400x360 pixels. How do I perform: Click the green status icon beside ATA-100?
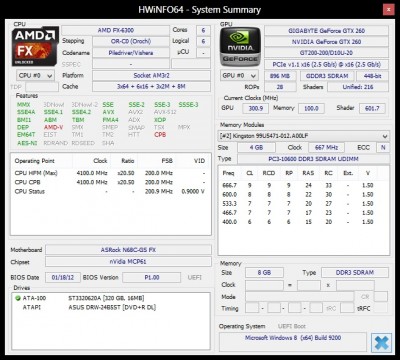(x=18, y=298)
